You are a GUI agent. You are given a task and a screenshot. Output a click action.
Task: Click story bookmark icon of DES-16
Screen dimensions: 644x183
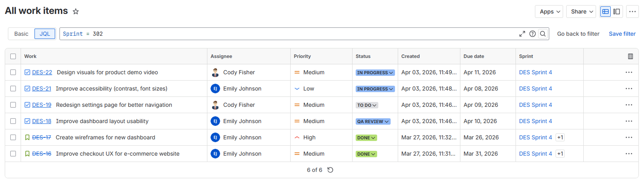click(x=27, y=154)
